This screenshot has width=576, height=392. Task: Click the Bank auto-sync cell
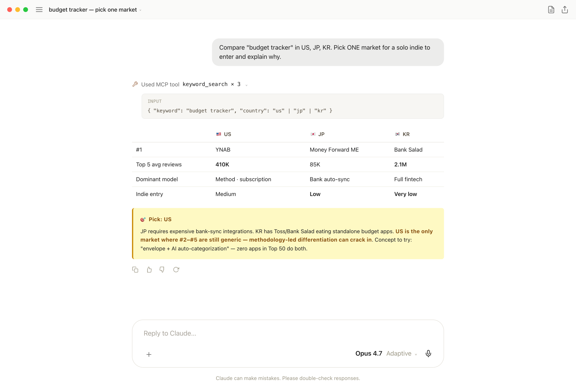330,179
